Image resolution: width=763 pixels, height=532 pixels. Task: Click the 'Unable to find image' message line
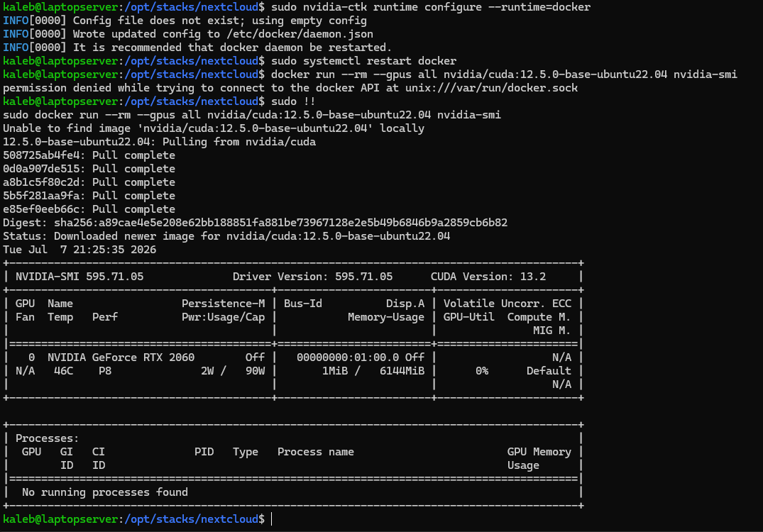pyautogui.click(x=214, y=128)
